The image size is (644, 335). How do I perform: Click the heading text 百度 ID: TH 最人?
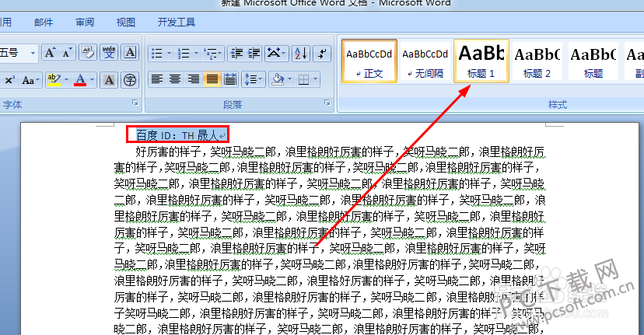(178, 135)
